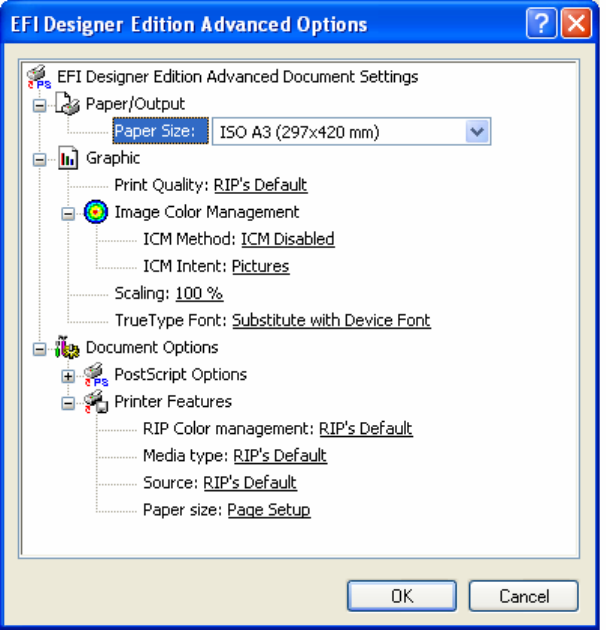
Task: Select the Scaling 100 % setting
Action: point(199,293)
